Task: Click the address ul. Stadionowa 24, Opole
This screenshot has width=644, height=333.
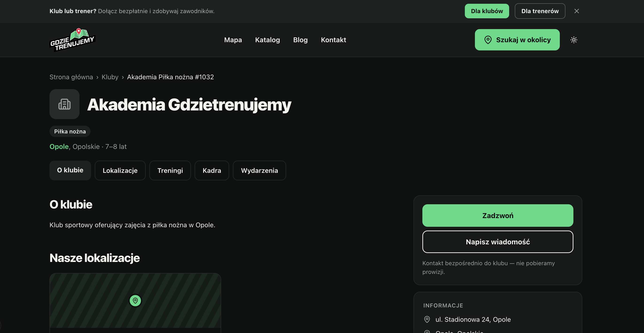Action: pyautogui.click(x=473, y=319)
